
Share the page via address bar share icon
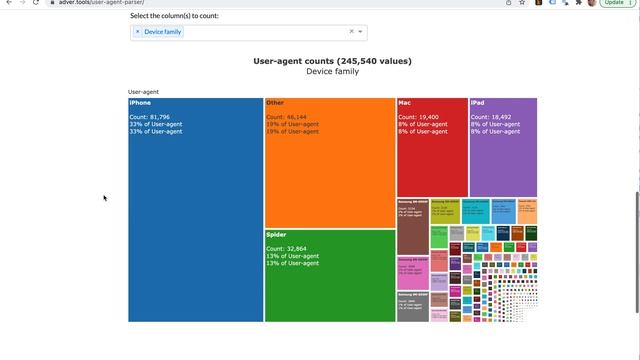(509, 2)
